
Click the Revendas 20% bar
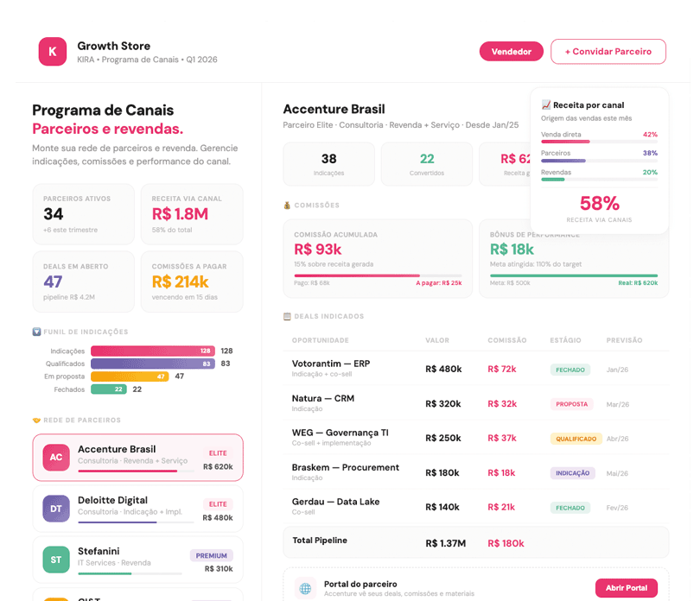pos(599,180)
